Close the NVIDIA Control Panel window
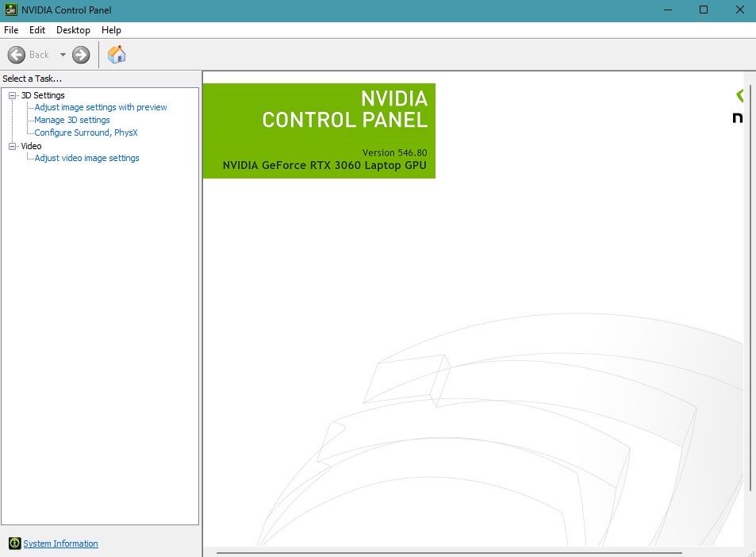 point(739,10)
